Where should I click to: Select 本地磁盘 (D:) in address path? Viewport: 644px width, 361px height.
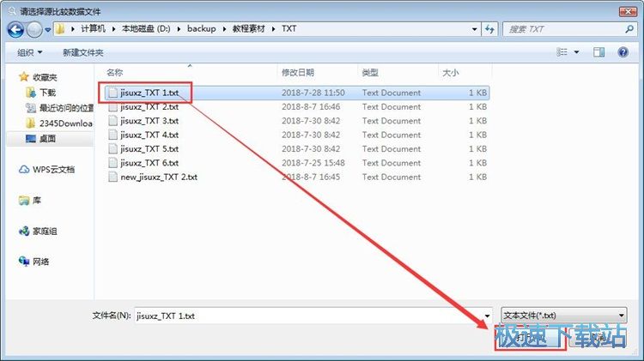(x=146, y=28)
